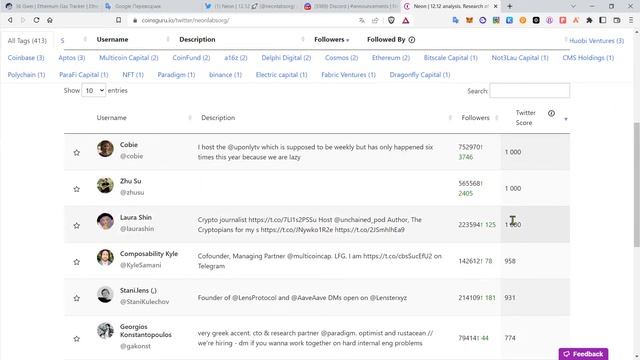Open the Brave wallet icon
Viewport: 640px width, 360px height.
tap(617, 20)
